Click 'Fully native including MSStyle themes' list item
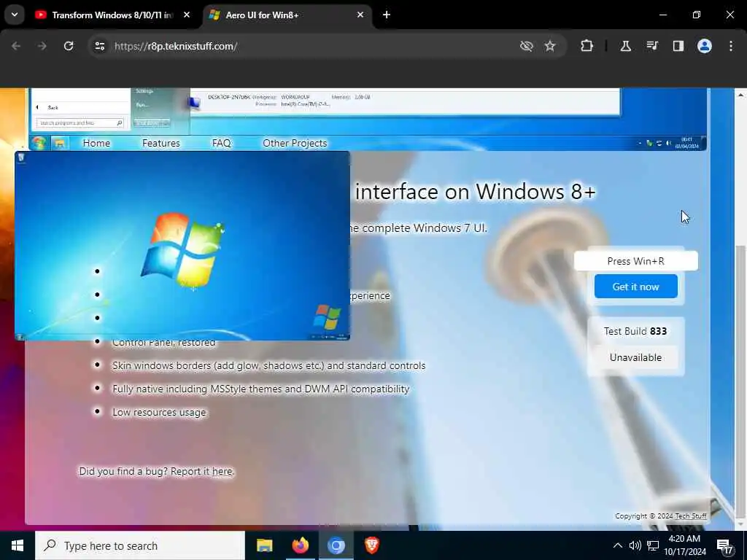Viewport: 747px width, 560px height. tap(260, 389)
